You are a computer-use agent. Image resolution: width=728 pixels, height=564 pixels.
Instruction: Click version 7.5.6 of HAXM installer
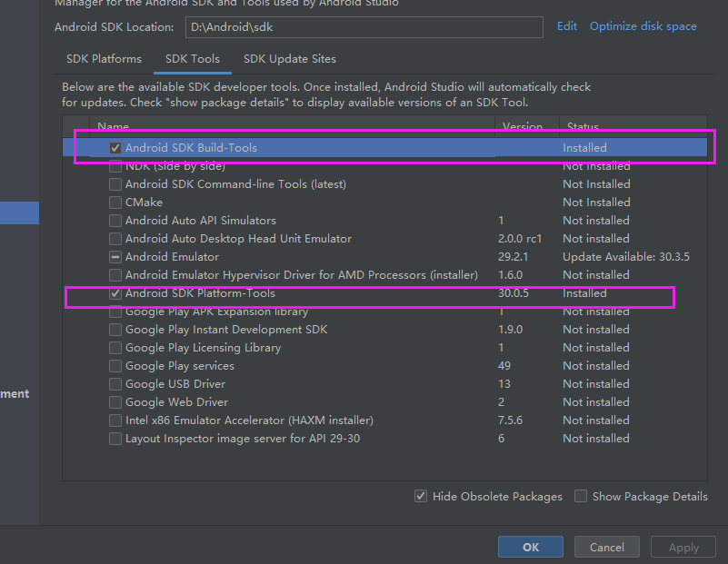click(x=510, y=421)
